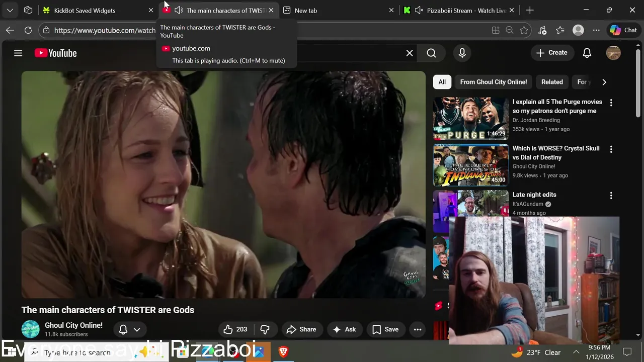Open Brave browser from taskbar
Screen dimensions: 644x362
(x=283, y=352)
